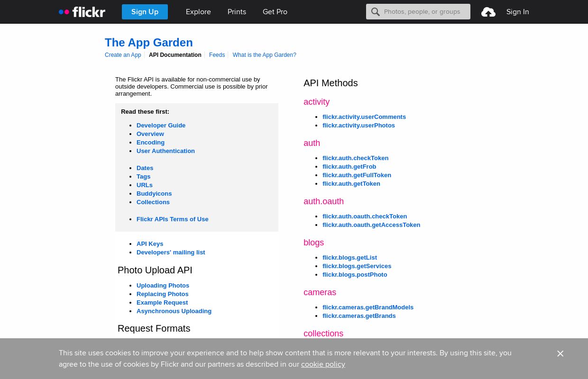This screenshot has width=588, height=379.
Task: Open flickr.blogs.postPhoto method
Action: 355,275
